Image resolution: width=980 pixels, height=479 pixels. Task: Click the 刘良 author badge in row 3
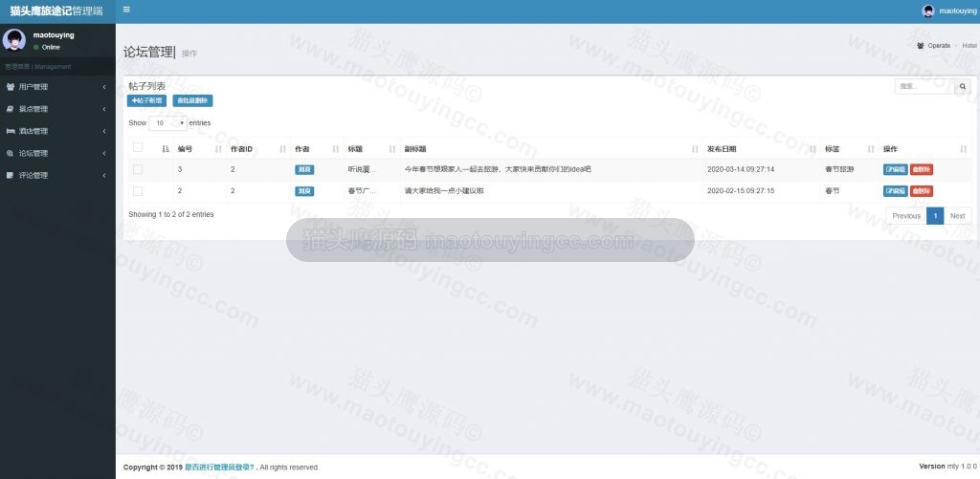[x=304, y=169]
